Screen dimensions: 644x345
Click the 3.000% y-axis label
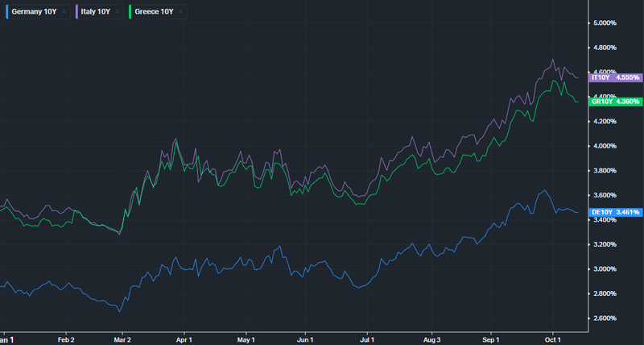tap(605, 269)
